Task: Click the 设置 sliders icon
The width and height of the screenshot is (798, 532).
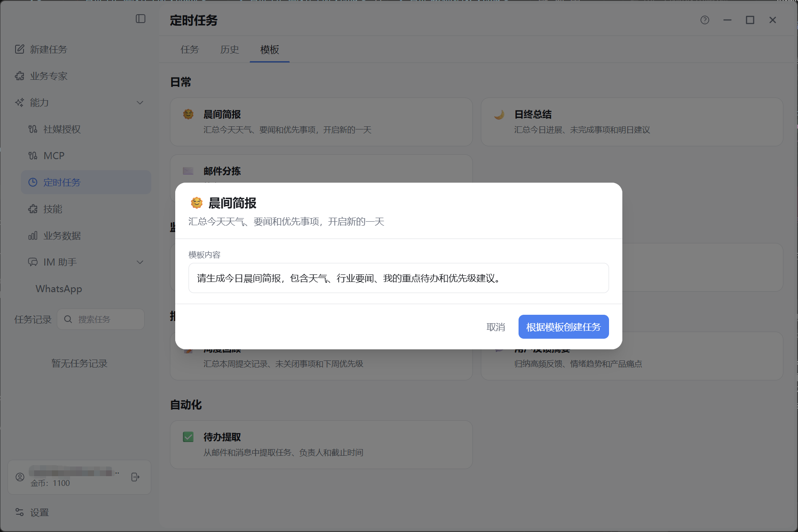Action: click(20, 512)
